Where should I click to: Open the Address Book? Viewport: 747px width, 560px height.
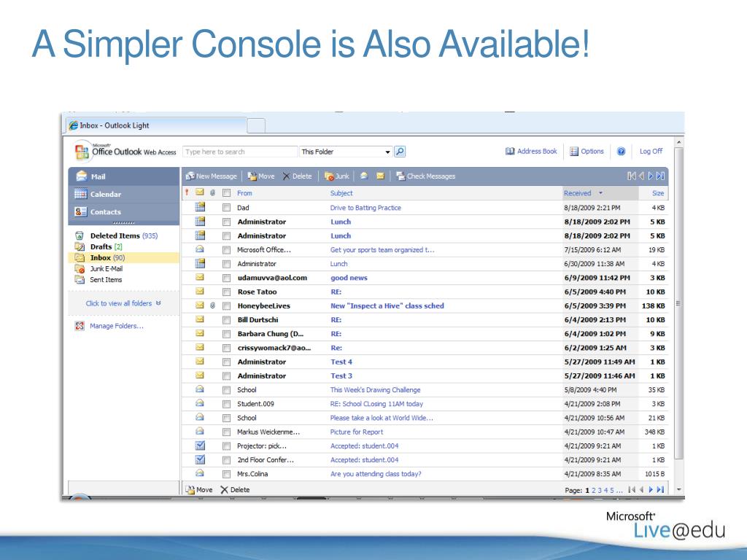click(531, 151)
